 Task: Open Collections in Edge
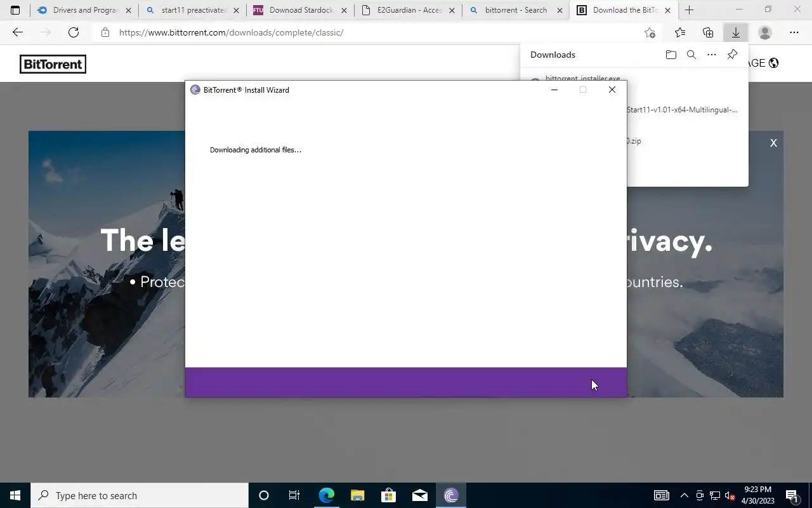(708, 32)
